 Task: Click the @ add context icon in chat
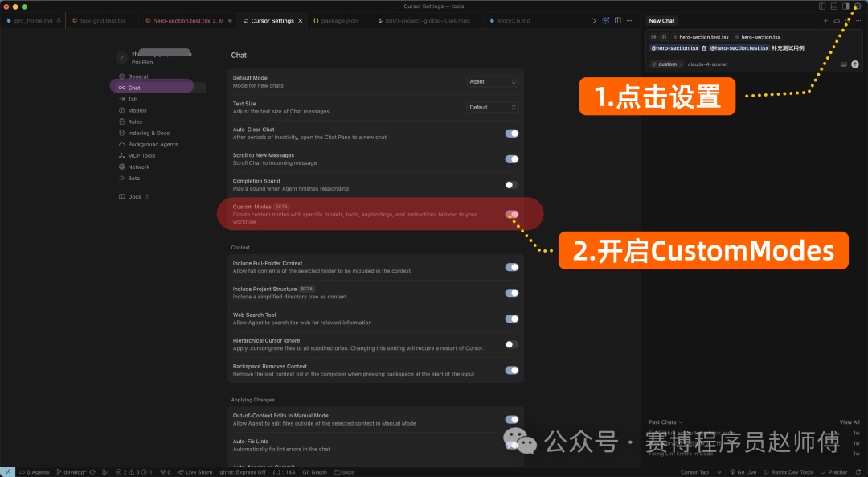653,37
